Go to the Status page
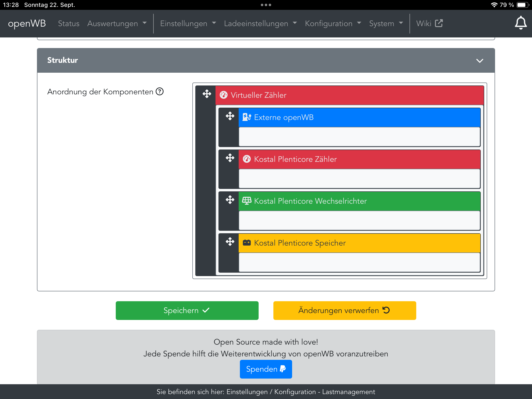This screenshot has height=399, width=532. [69, 23]
